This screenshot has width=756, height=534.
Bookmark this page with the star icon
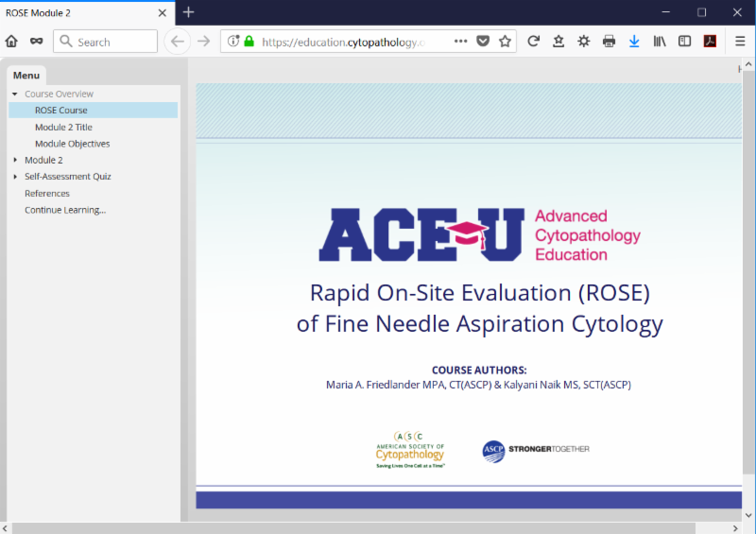(x=506, y=42)
